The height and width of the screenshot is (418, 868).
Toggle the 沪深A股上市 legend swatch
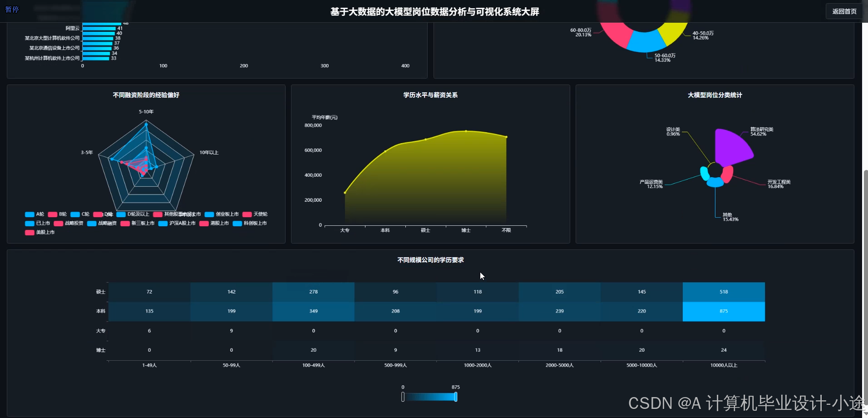point(163,223)
